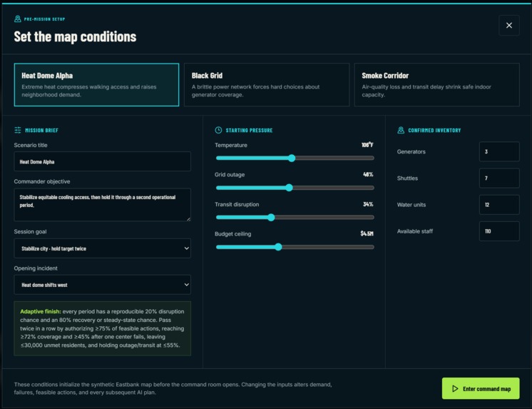
Task: Click the Mission Brief sliders icon
Action: coord(18,130)
